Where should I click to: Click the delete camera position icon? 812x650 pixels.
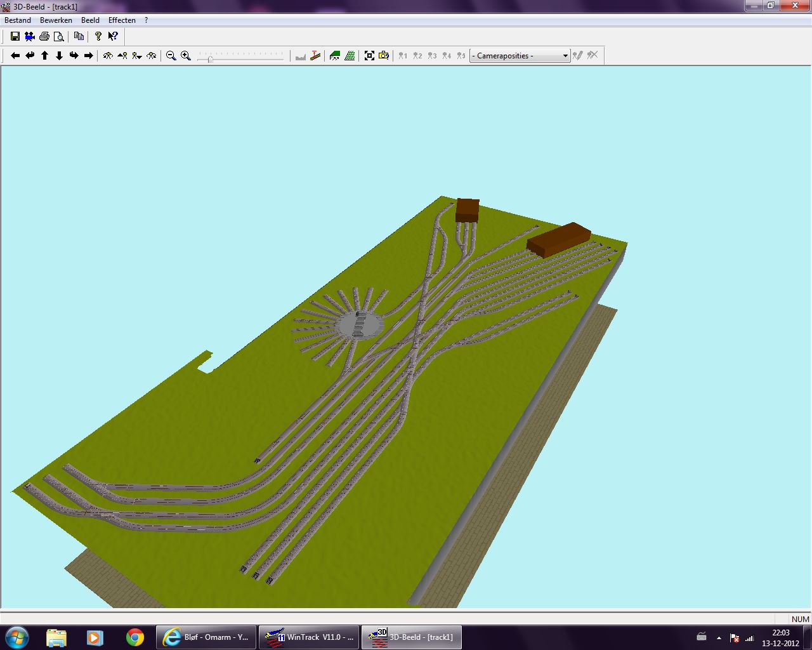pos(593,56)
